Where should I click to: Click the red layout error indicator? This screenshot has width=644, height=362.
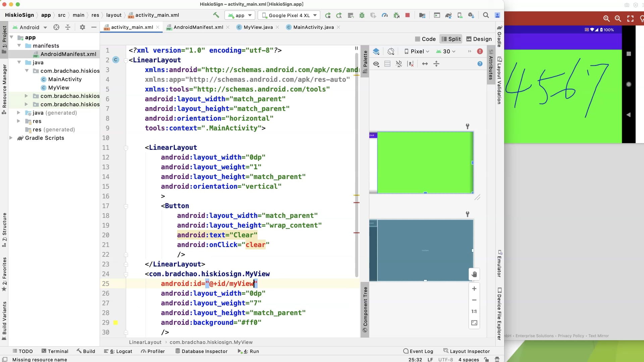(x=480, y=51)
